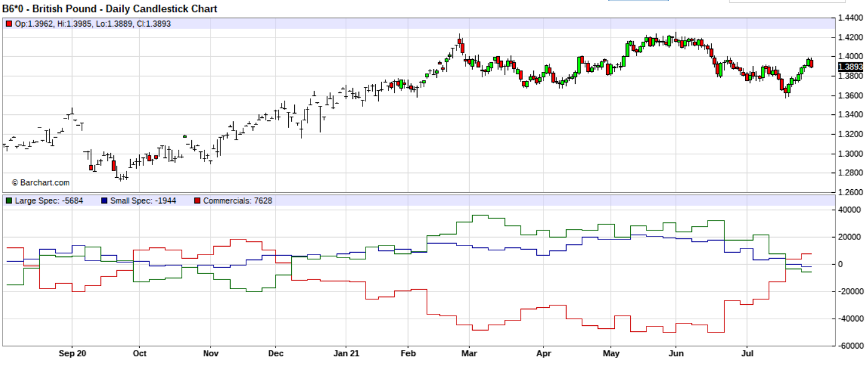Click the 'Oct' date axis label
This screenshot has width=868, height=367.
tap(140, 354)
